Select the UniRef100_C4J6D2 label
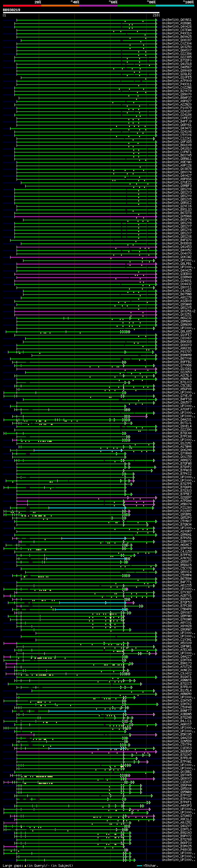The width and height of the screenshot is (197, 868). pyautogui.click(x=176, y=291)
